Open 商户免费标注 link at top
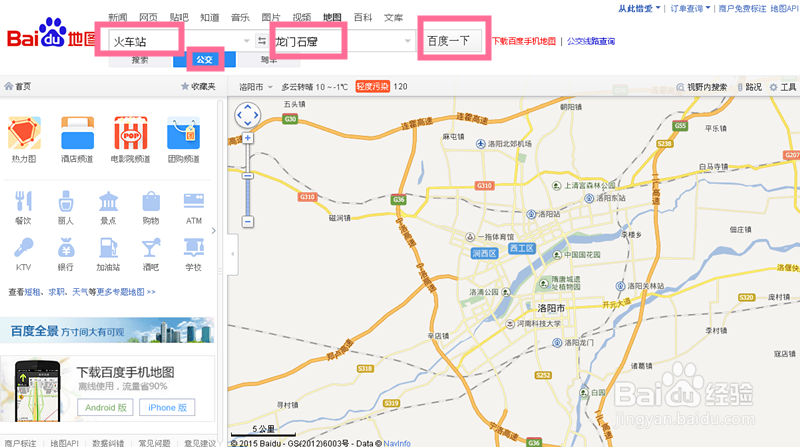800x447 pixels. pyautogui.click(x=742, y=8)
